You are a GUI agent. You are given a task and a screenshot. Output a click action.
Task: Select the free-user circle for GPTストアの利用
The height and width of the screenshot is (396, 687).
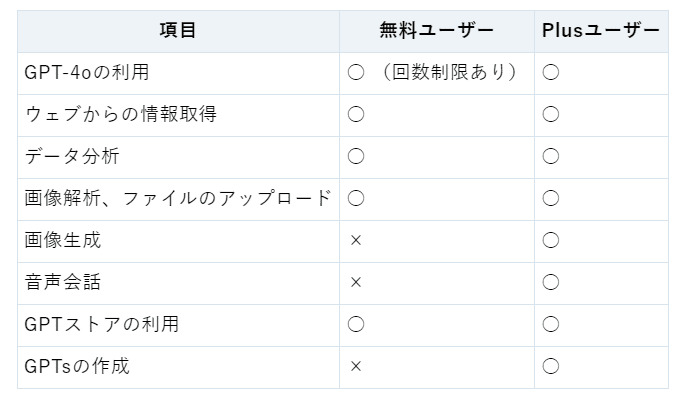tap(356, 324)
